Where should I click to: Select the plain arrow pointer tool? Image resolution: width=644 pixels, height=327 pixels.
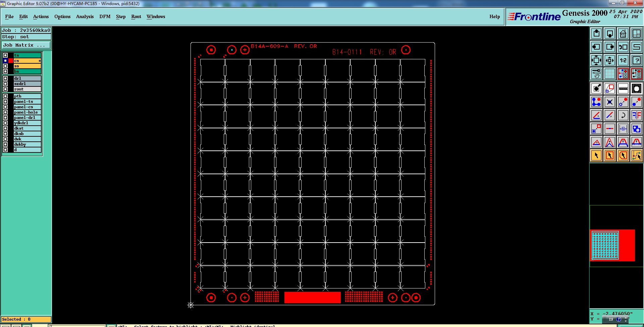596,156
